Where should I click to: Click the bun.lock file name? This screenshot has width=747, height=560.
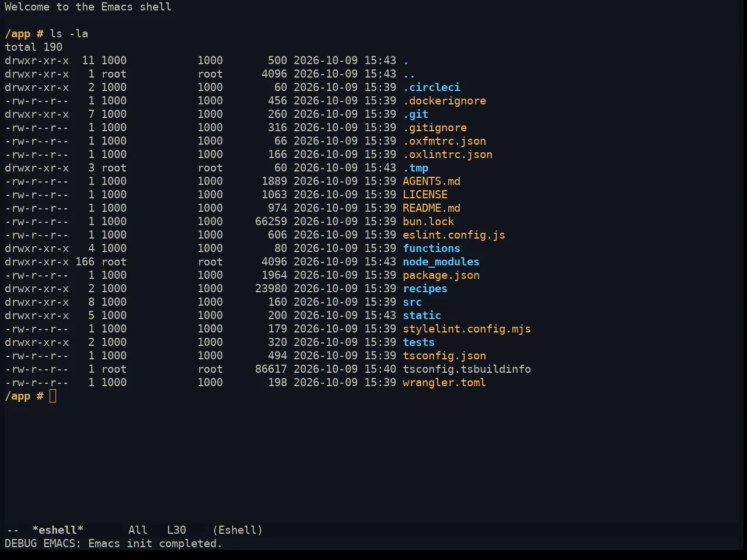coord(428,222)
